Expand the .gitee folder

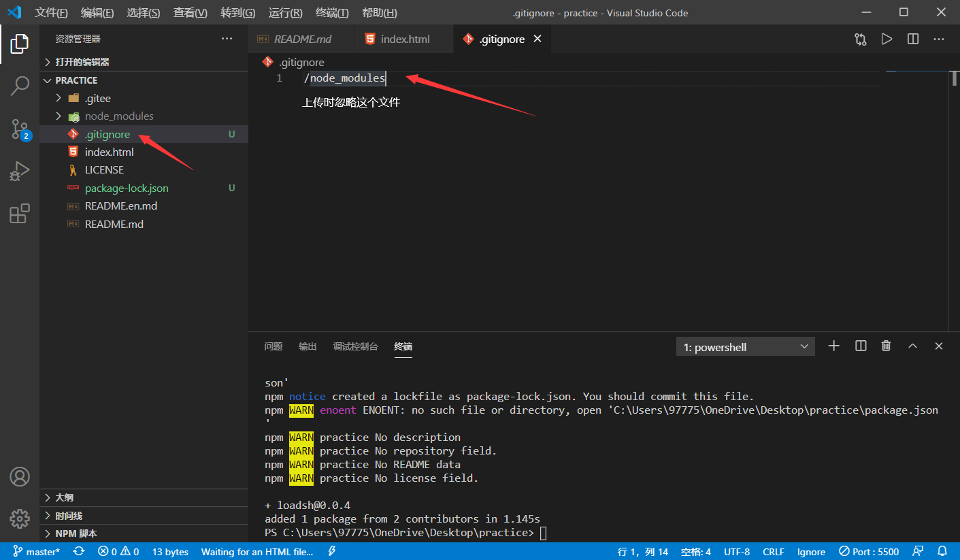(144, 98)
